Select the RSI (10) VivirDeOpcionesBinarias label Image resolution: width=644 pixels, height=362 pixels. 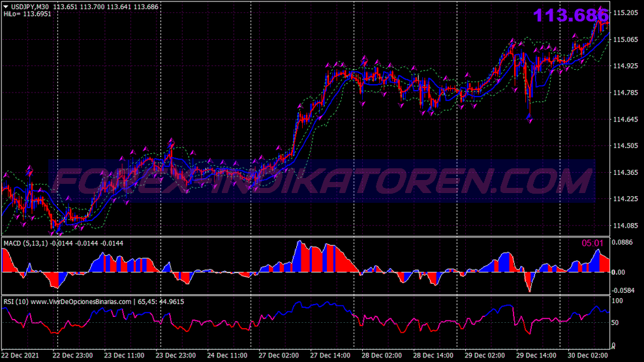point(94,301)
